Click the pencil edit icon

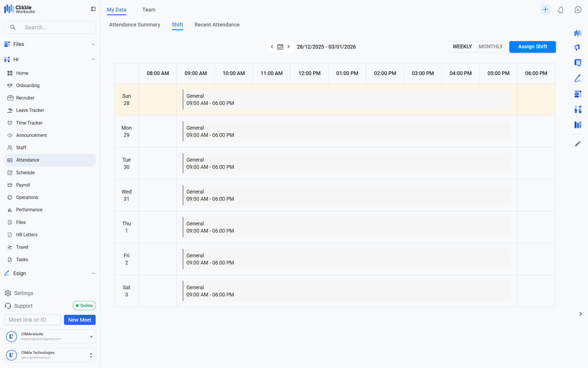click(x=578, y=143)
